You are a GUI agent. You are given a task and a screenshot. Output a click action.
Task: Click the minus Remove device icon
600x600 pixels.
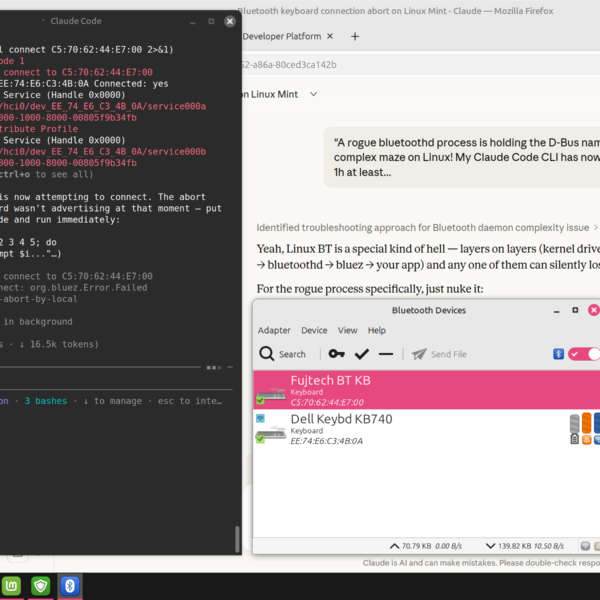(386, 354)
